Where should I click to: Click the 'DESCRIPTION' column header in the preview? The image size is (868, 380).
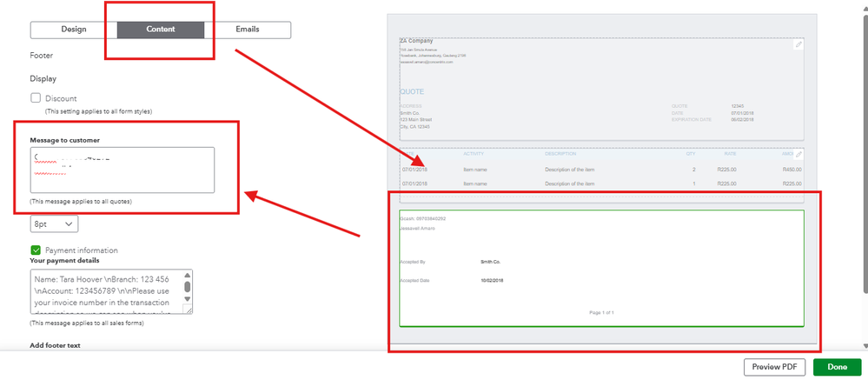[x=560, y=154]
